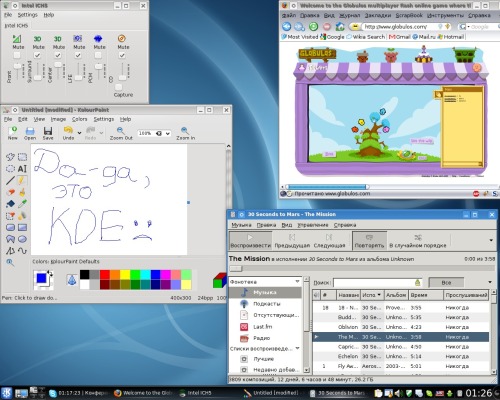Image resolution: width=500 pixels, height=400 pixels.
Task: Select the Zoom magnifier tool in toolbox
Action: (10, 263)
